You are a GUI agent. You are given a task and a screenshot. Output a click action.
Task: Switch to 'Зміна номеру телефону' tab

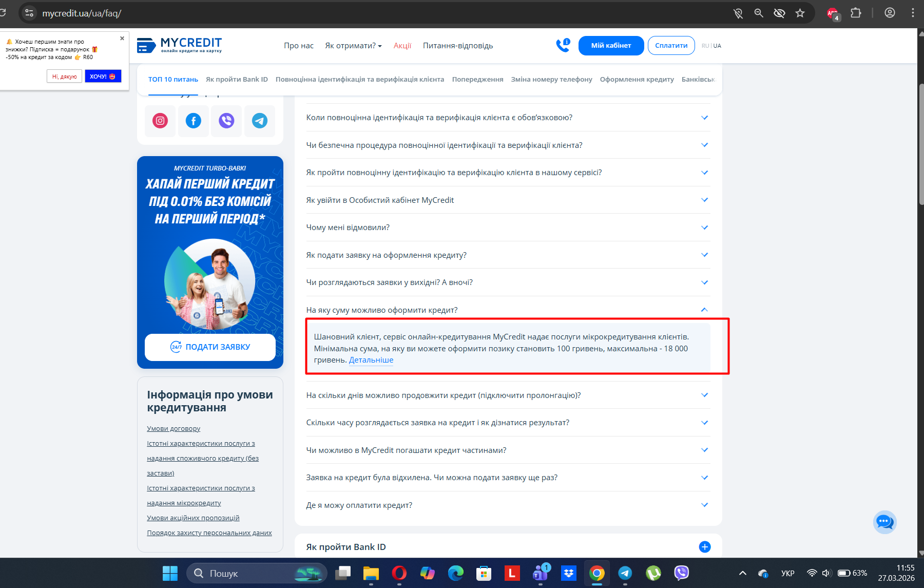(551, 80)
